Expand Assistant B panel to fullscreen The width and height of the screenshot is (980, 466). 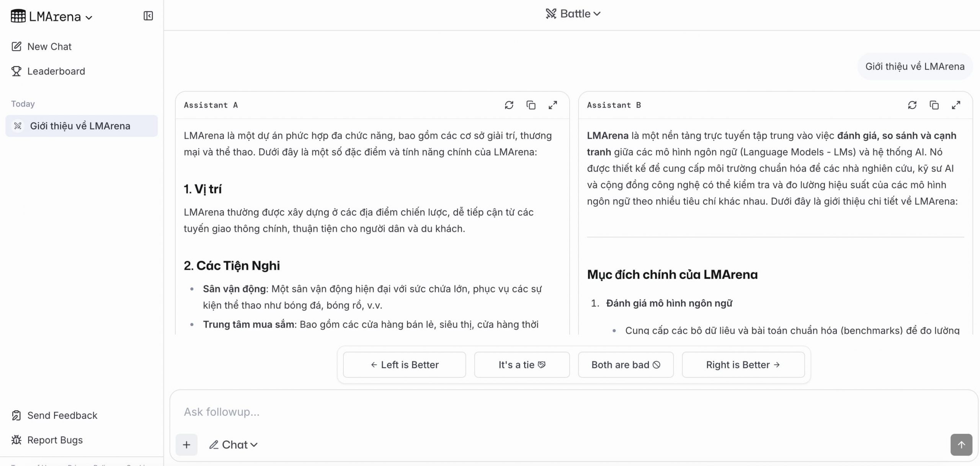[x=956, y=105]
